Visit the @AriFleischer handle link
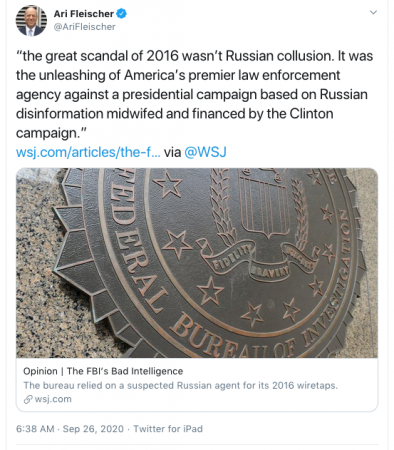The height and width of the screenshot is (450, 394). [85, 27]
